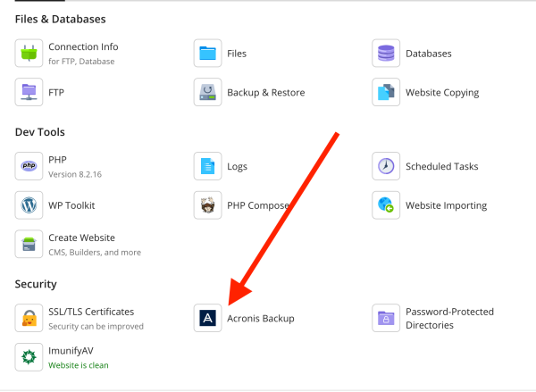
Task: Click 'for FTP, Database' subtitle
Action: click(x=81, y=62)
